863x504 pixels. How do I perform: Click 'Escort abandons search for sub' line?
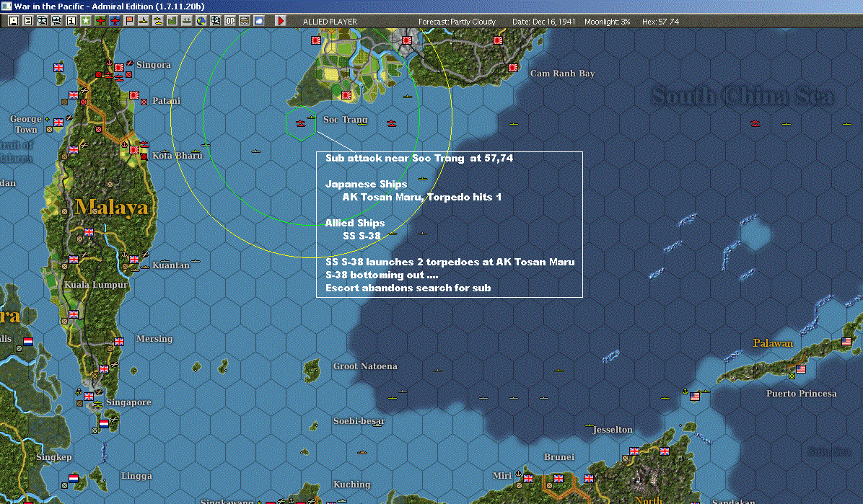pyautogui.click(x=408, y=288)
